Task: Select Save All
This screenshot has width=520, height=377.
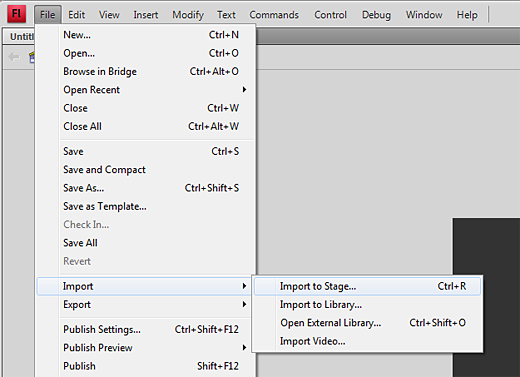Action: (x=146, y=243)
